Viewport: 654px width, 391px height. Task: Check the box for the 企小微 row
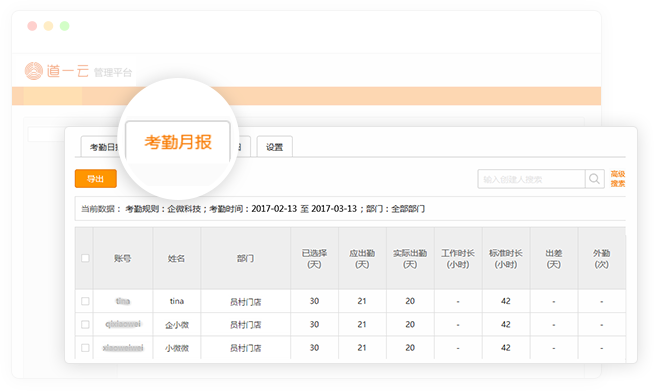[x=85, y=324]
